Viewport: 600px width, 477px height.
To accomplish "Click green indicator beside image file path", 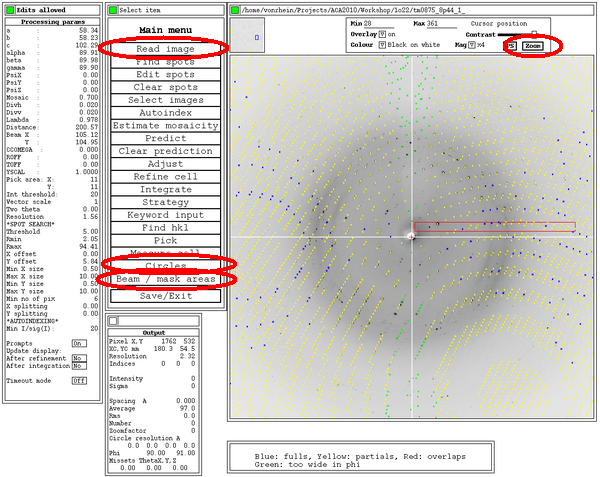I will click(236, 9).
